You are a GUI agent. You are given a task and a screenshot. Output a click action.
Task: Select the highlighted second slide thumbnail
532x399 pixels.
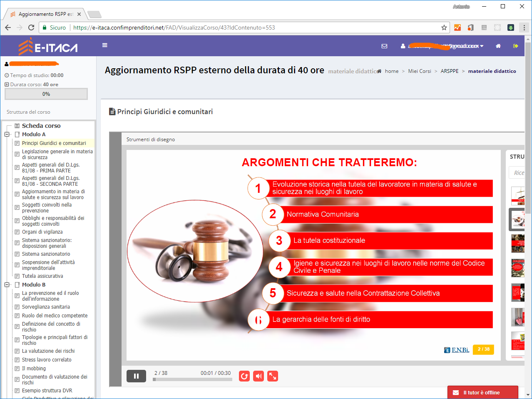point(517,219)
